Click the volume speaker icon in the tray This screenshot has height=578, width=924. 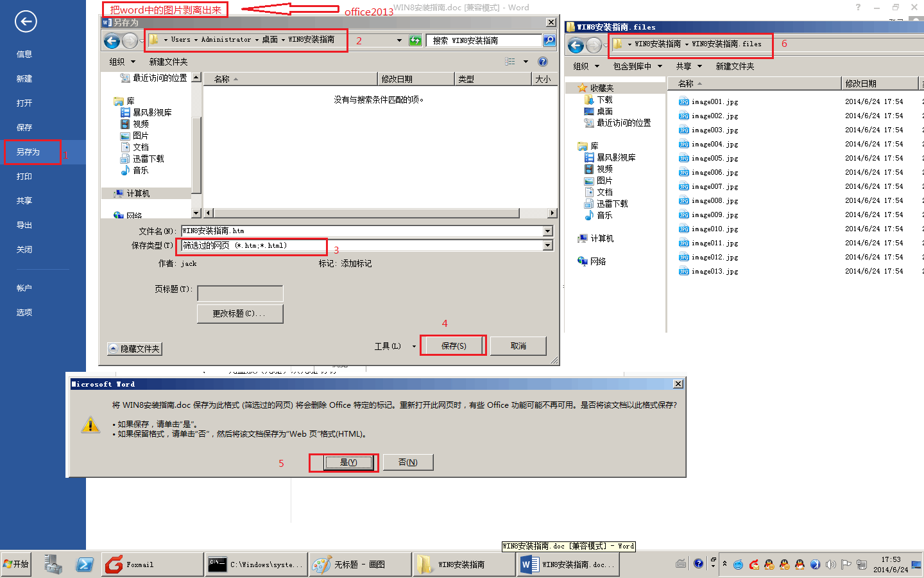tap(831, 565)
